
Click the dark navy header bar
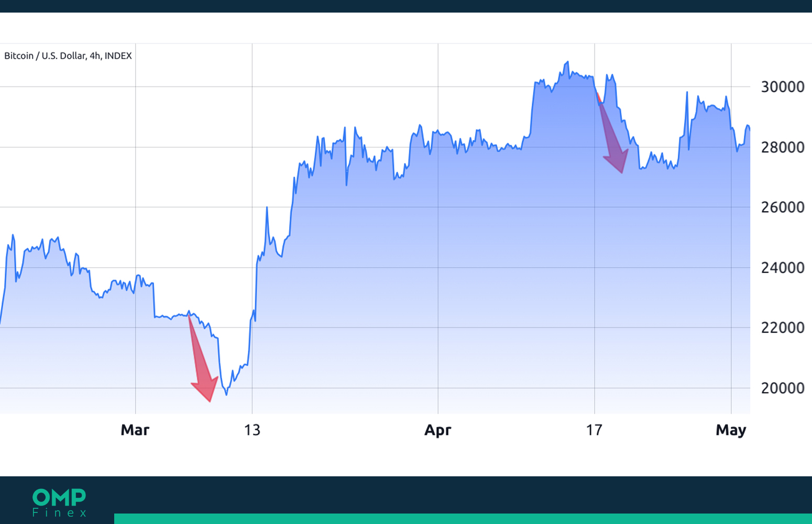pyautogui.click(x=406, y=6)
